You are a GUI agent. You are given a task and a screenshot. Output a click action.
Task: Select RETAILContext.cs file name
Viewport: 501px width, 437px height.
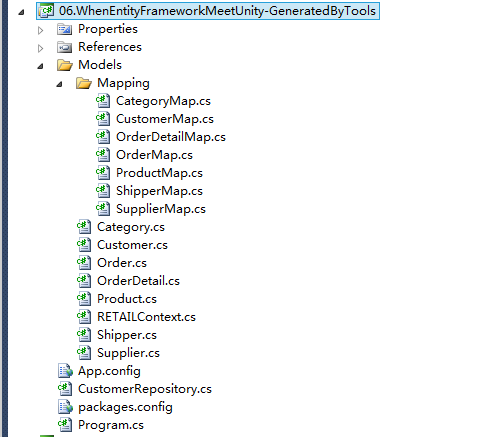point(146,317)
